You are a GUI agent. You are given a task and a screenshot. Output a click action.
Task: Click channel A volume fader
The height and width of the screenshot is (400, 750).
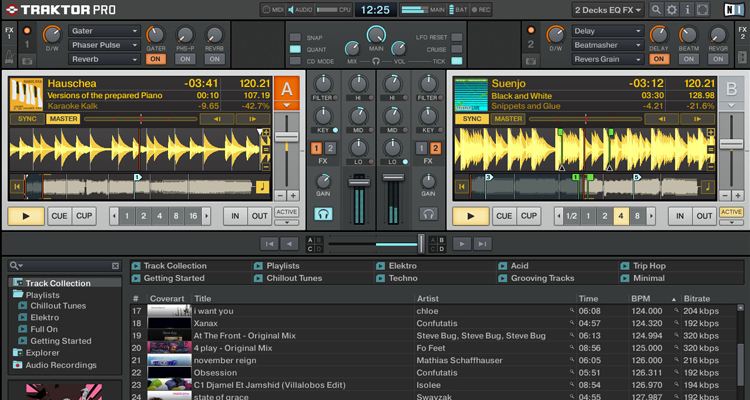tap(359, 182)
